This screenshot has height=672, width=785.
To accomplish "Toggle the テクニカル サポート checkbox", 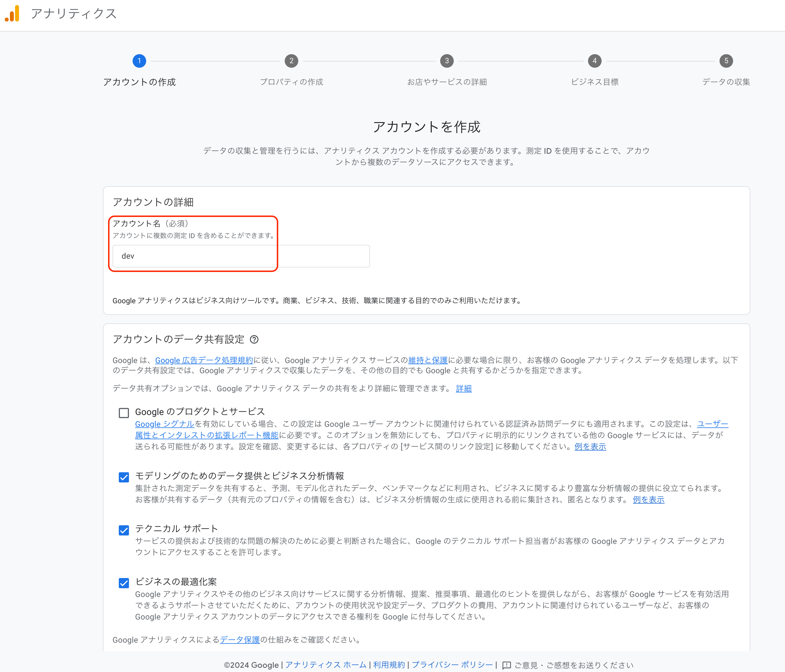I will [124, 530].
